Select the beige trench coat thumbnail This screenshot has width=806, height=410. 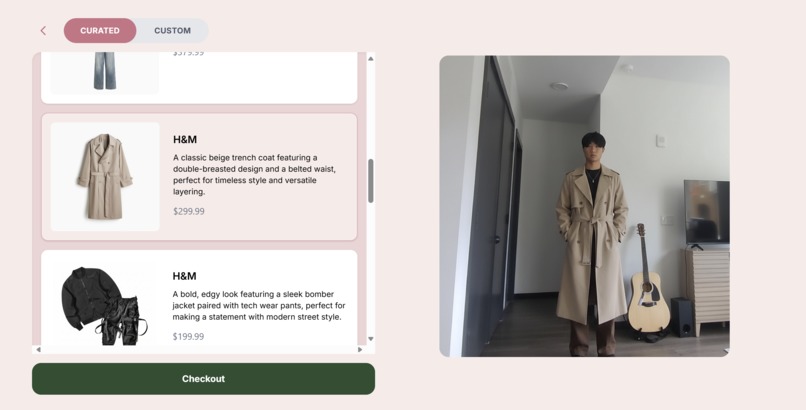coord(105,177)
